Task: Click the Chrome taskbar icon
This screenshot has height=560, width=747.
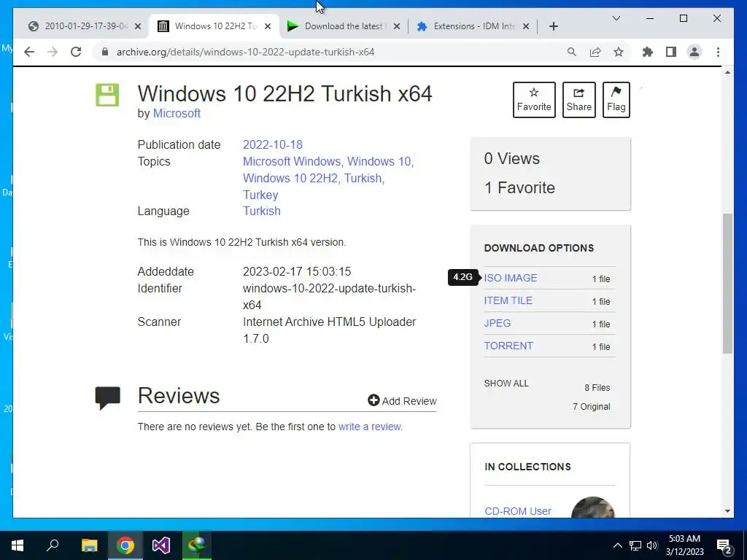Action: [125, 545]
